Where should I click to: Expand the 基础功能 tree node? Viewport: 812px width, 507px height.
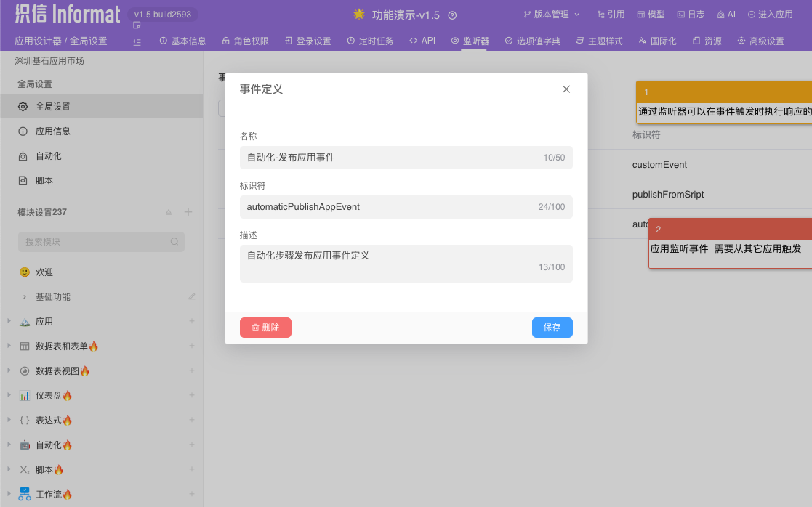25,297
